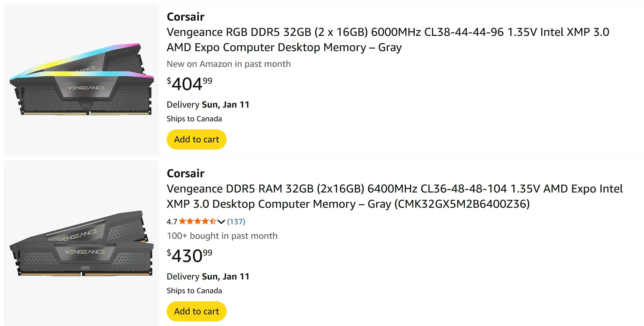Click the "100+ bought in past month" text

222,236
